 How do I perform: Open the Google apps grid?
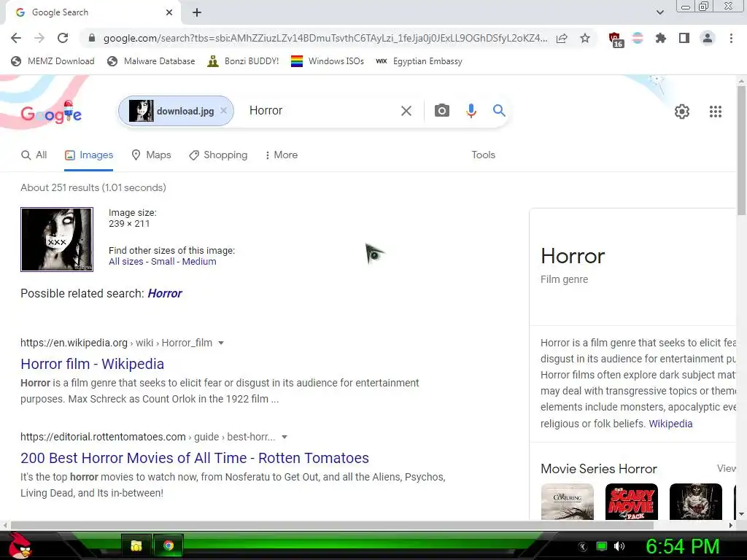tap(715, 112)
